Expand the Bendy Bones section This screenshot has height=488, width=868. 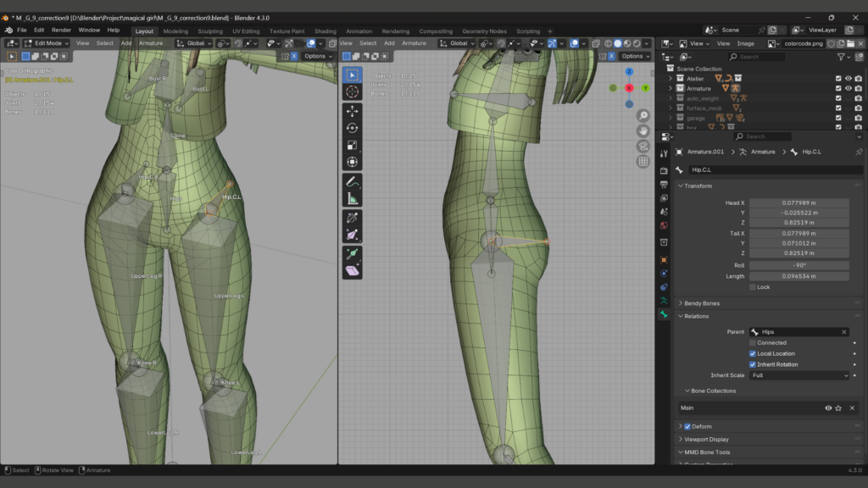point(702,303)
